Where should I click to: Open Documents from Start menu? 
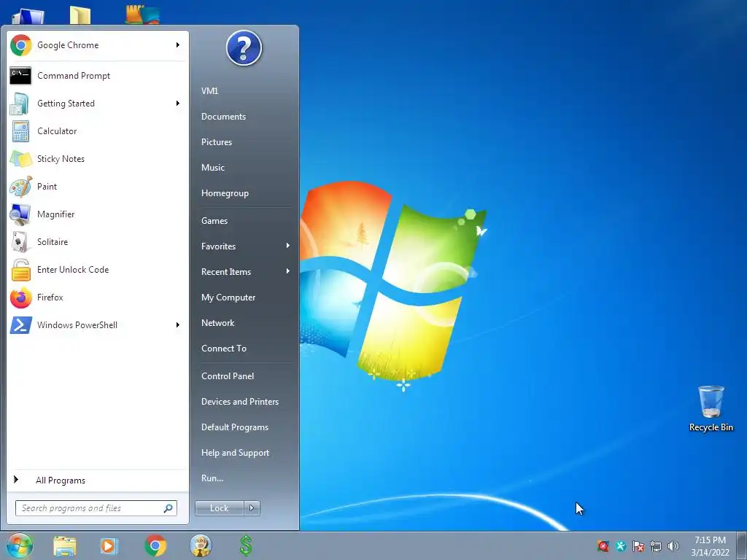click(223, 117)
